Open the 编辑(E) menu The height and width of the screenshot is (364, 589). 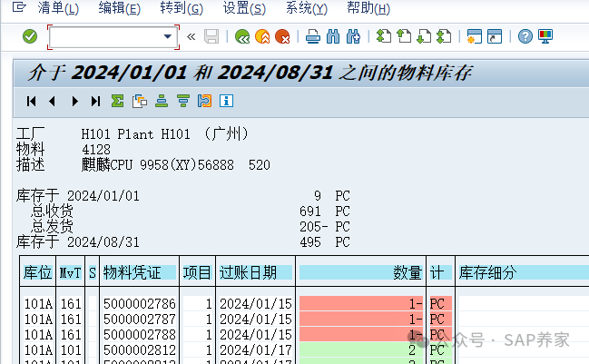point(120,8)
